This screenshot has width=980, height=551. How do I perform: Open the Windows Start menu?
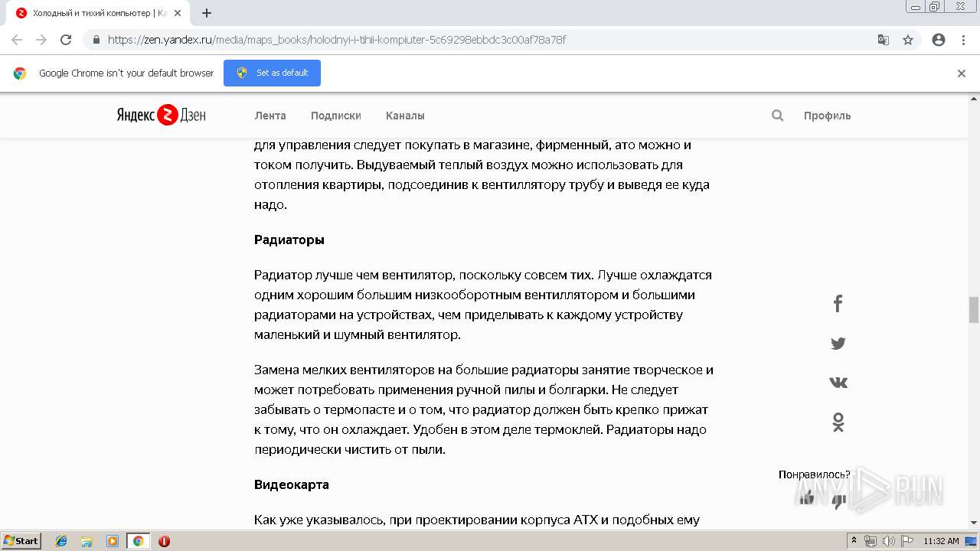tap(21, 540)
